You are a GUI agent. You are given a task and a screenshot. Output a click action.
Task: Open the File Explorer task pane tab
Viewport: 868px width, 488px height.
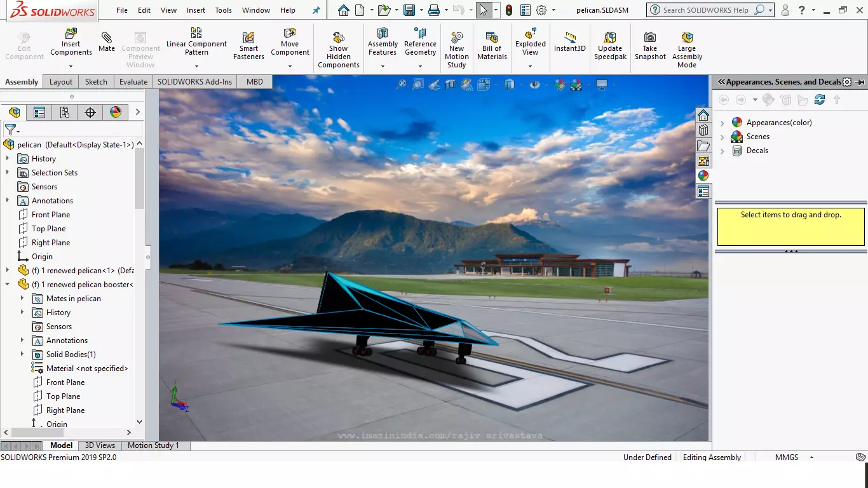703,146
